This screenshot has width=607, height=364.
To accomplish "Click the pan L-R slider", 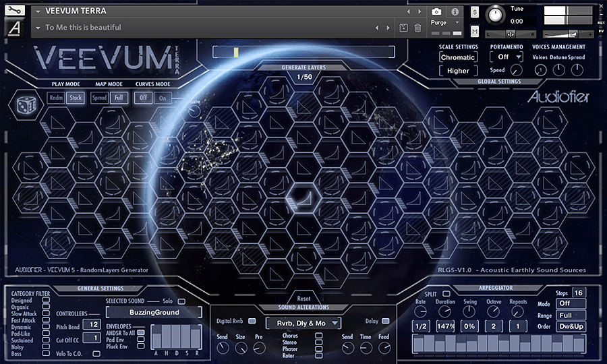I will [x=511, y=34].
